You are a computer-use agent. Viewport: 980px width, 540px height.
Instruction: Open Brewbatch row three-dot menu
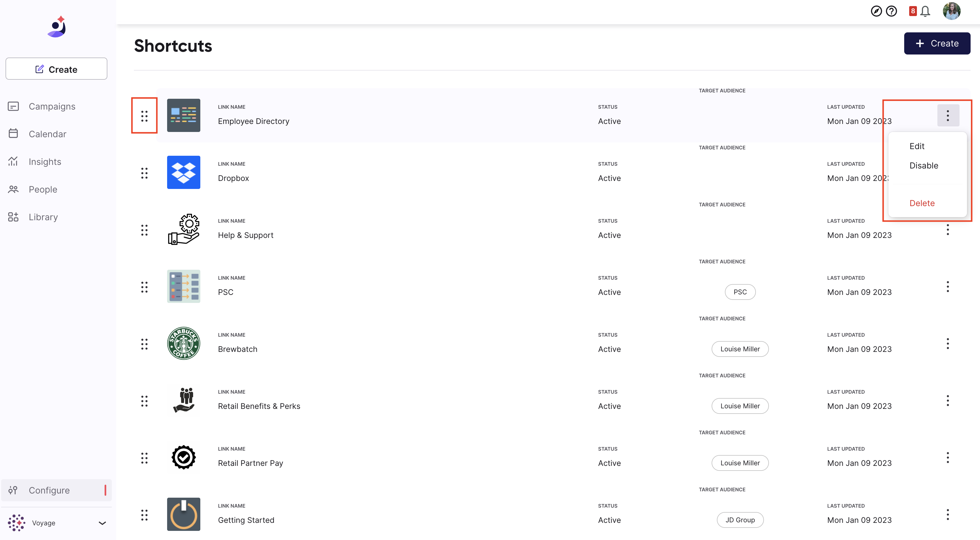click(x=948, y=343)
